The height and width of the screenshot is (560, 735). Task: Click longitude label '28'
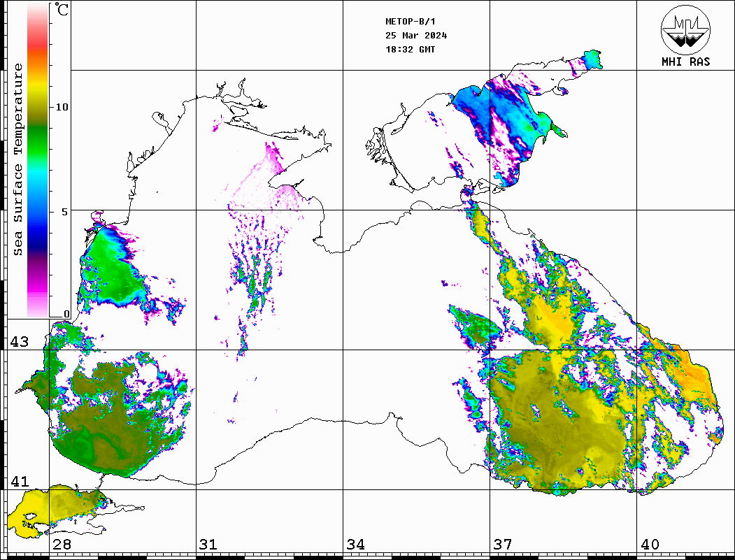click(x=62, y=545)
